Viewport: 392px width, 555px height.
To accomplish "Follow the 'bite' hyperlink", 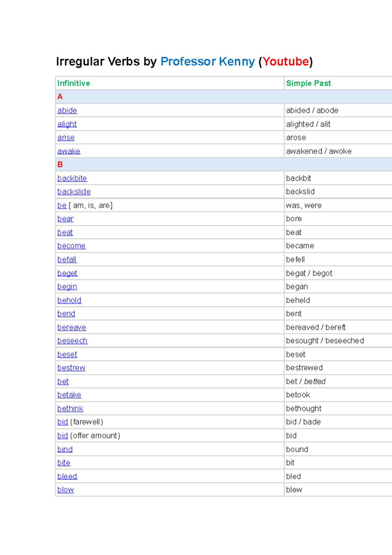I will [64, 463].
